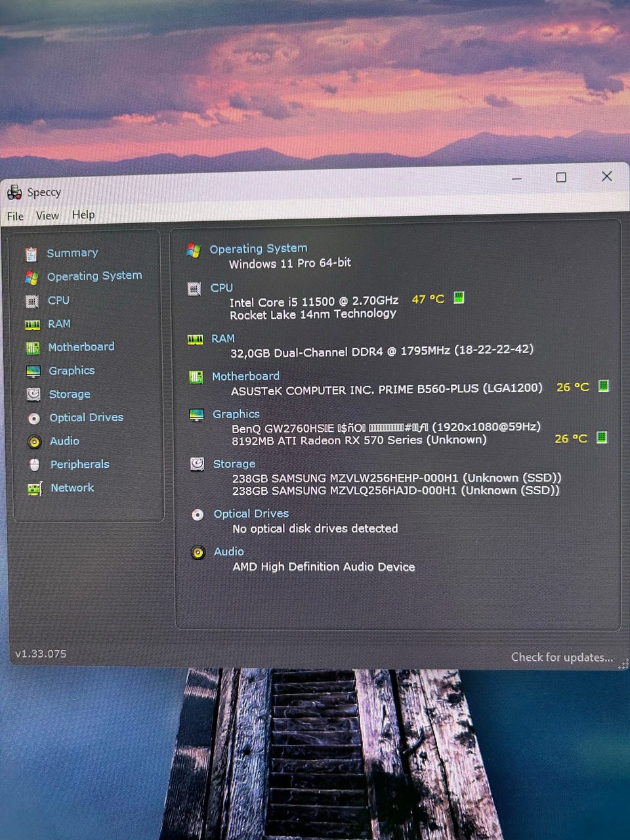630x840 pixels.
Task: Click AMD High Definition Audio Device text
Action: 324,566
